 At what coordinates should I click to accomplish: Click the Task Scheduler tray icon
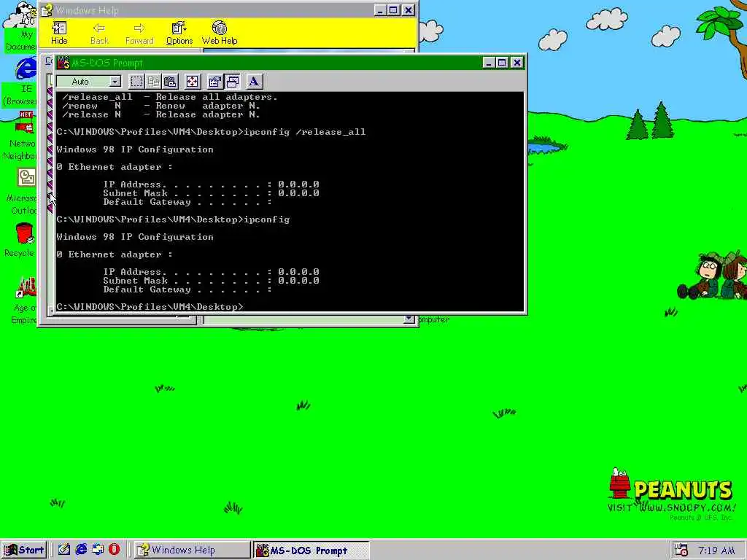(681, 550)
